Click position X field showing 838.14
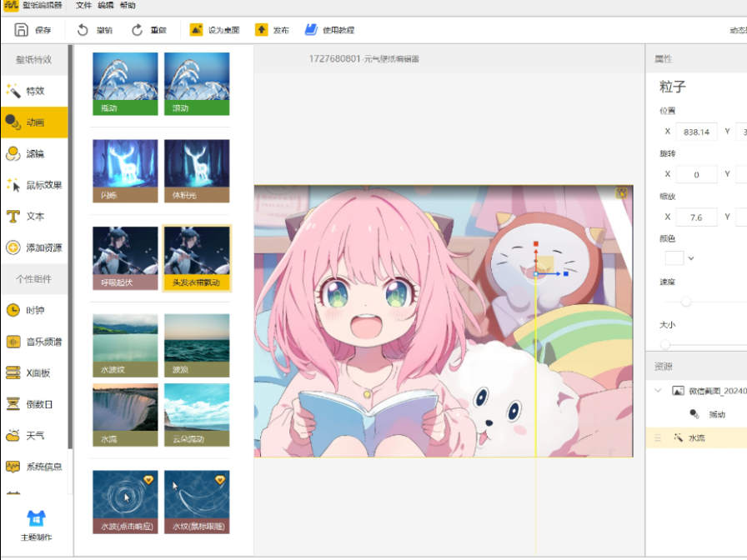 coord(696,132)
